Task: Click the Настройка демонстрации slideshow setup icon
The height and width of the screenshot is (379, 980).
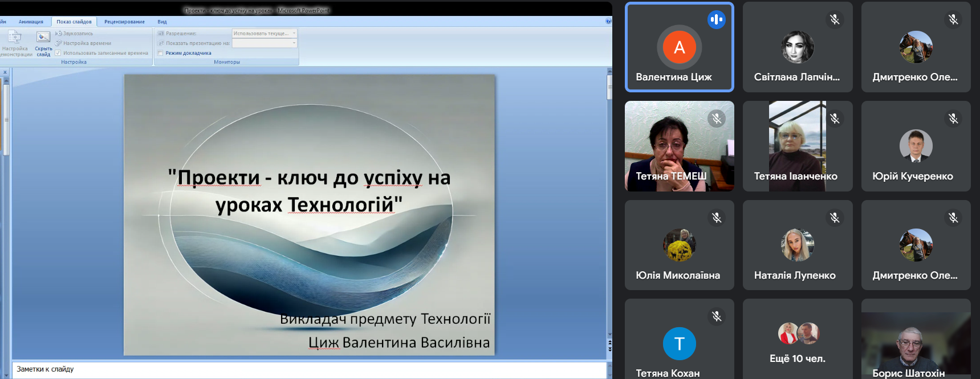Action: 15,38
